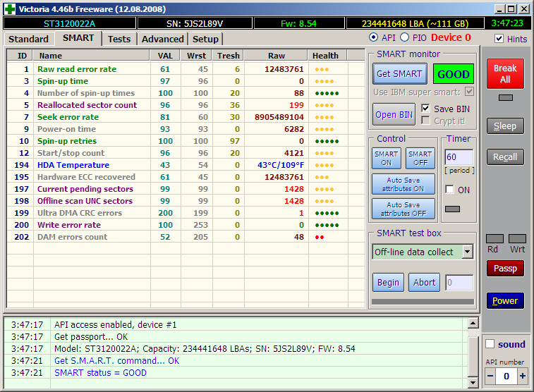Click the ID column header
Viewport: 534px width, 392px height.
click(20, 56)
